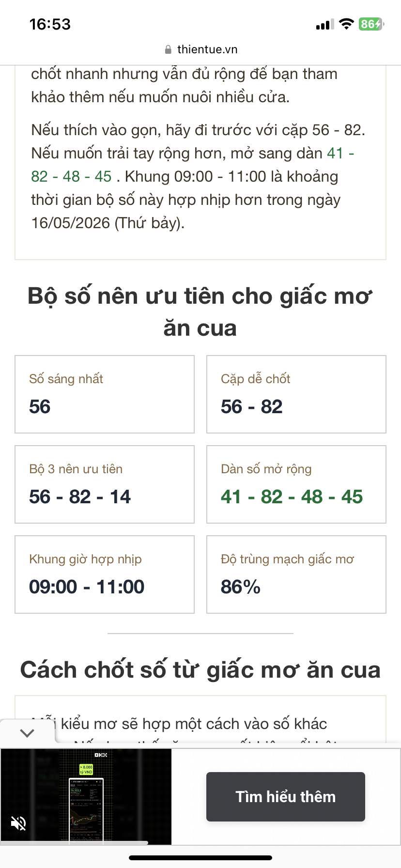Tap the Dàn số mở rộng green numbers
The width and height of the screenshot is (401, 868).
point(292,496)
